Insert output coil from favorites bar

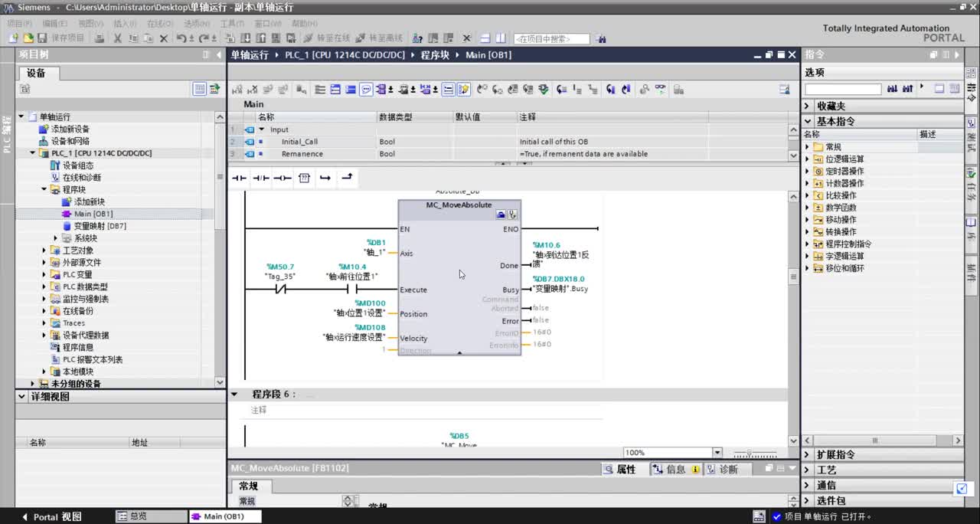[283, 178]
